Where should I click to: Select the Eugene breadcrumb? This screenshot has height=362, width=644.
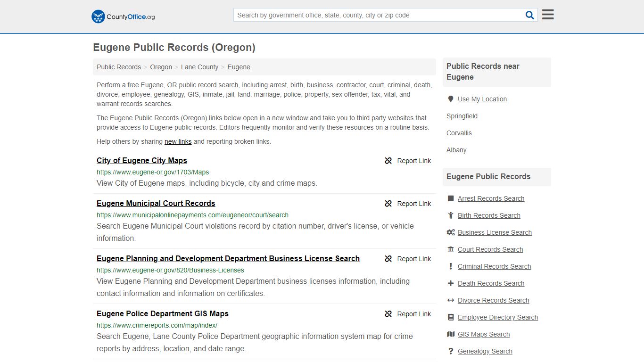239,67
